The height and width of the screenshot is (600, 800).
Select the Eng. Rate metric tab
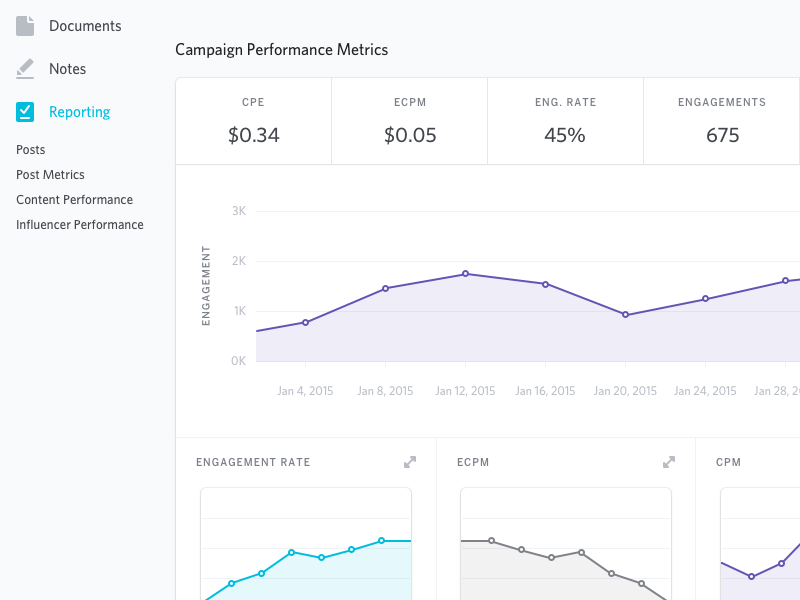565,121
